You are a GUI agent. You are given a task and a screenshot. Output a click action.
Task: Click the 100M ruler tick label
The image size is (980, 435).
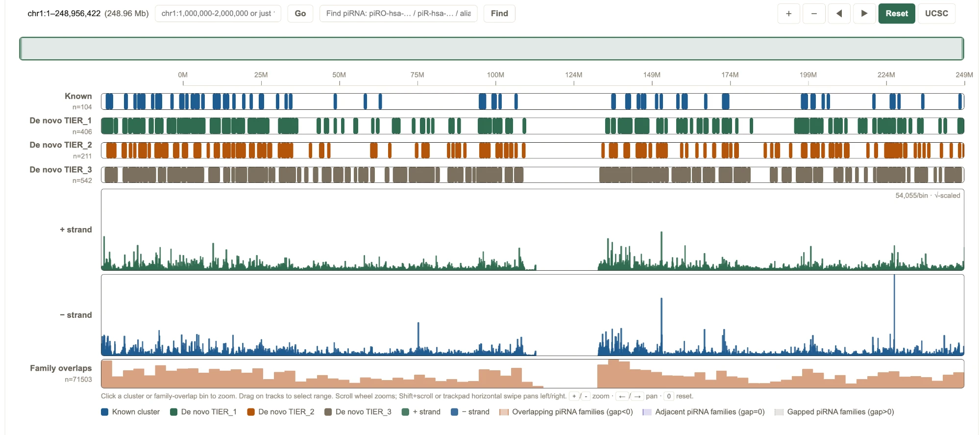pos(495,75)
